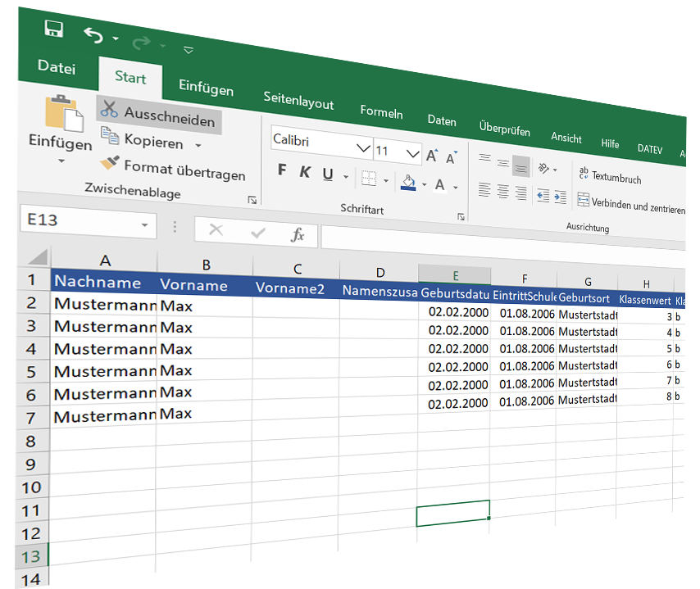This screenshot has height=589, width=700.
Task: Click the increase font size icon
Action: click(432, 156)
